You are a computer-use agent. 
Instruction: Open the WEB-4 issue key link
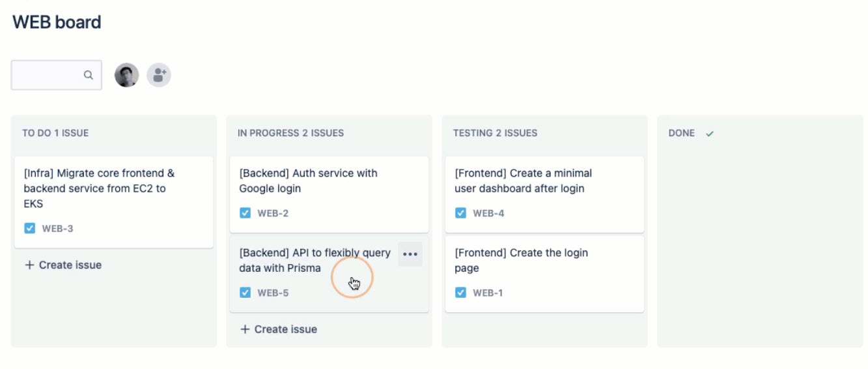(488, 213)
